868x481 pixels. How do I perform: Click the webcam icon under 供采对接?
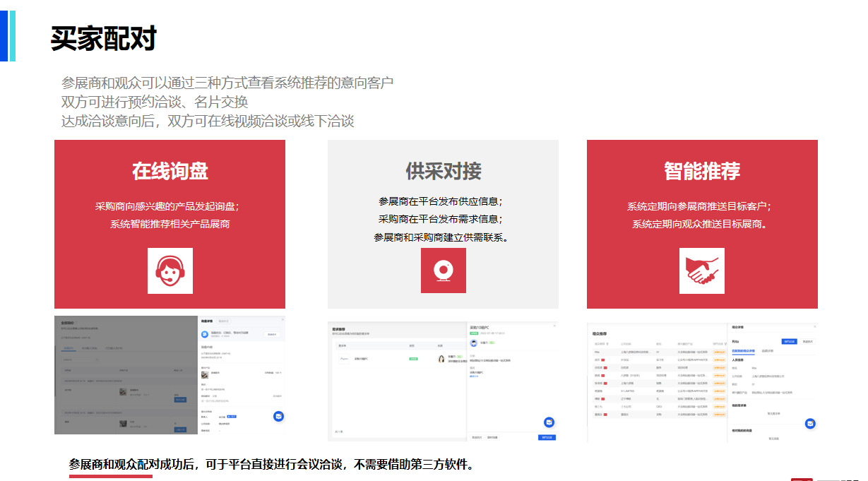pos(443,271)
